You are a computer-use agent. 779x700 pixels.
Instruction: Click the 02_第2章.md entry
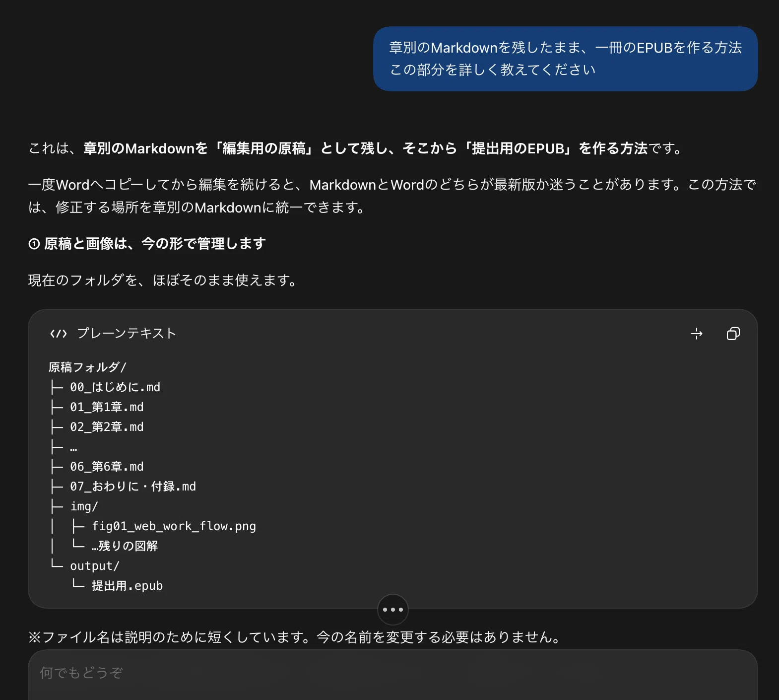[x=107, y=427]
